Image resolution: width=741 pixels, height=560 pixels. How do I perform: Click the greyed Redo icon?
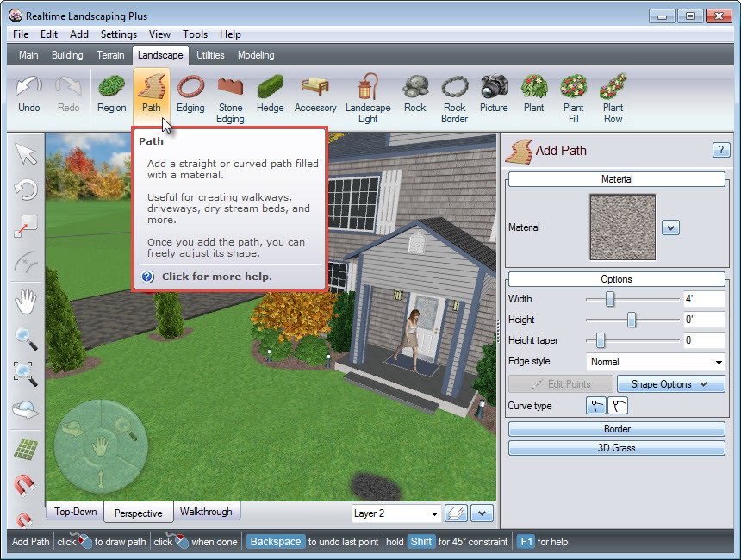click(x=69, y=94)
